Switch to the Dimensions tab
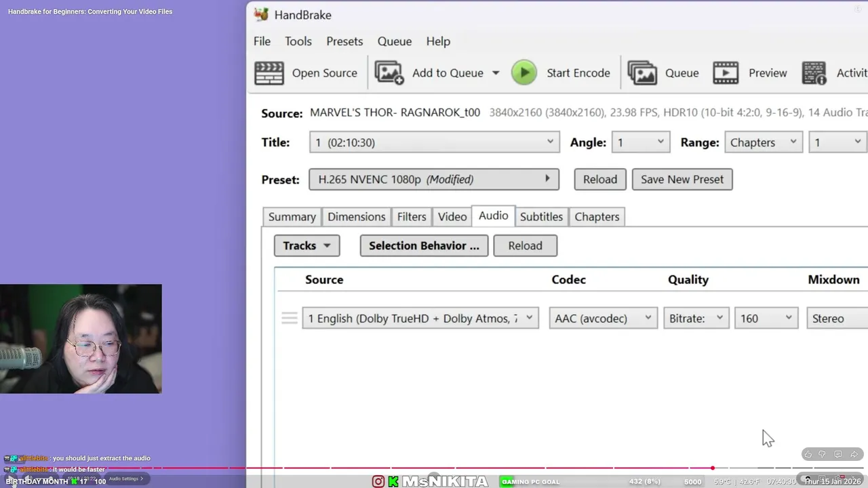Screen dimensions: 868x488 pos(357,217)
